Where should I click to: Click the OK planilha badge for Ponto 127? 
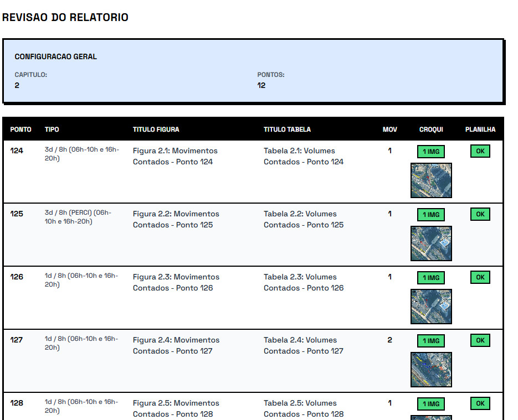(480, 340)
